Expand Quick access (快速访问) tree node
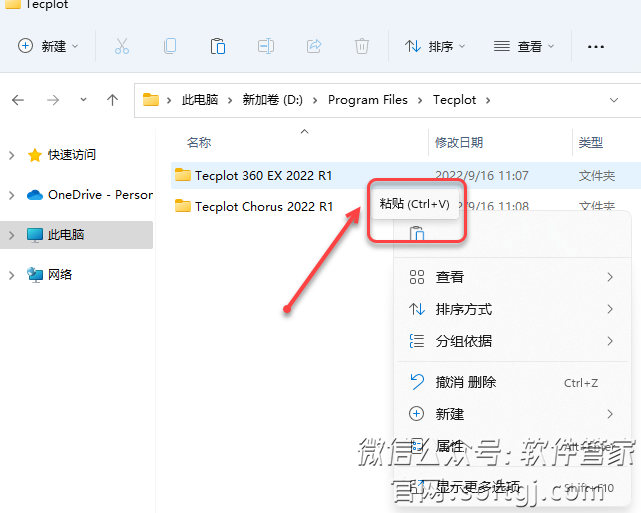Screen dimensions: 641x513 click(11, 155)
